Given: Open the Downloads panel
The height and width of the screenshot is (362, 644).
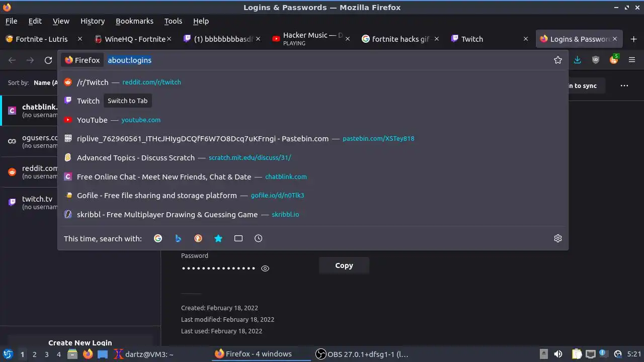Looking at the screenshot, I should 577,60.
